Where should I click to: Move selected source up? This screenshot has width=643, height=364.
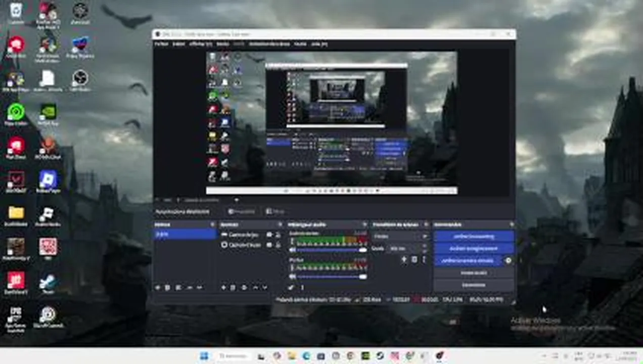click(255, 288)
